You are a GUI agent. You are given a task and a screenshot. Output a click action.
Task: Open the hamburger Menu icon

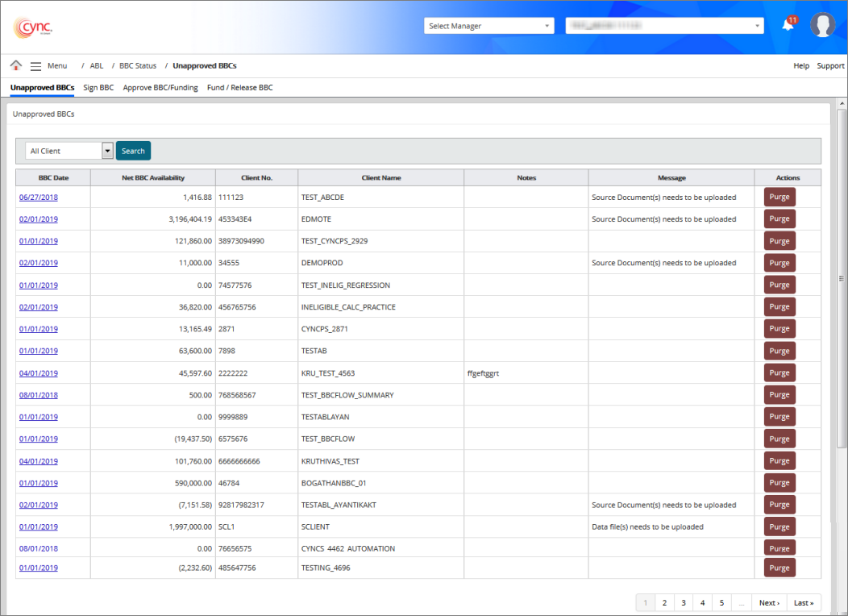[35, 66]
